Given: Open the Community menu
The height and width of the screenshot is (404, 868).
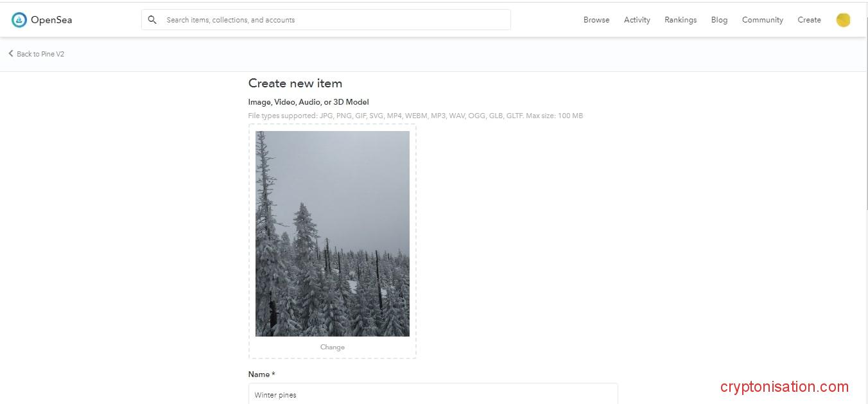Looking at the screenshot, I should tap(762, 20).
